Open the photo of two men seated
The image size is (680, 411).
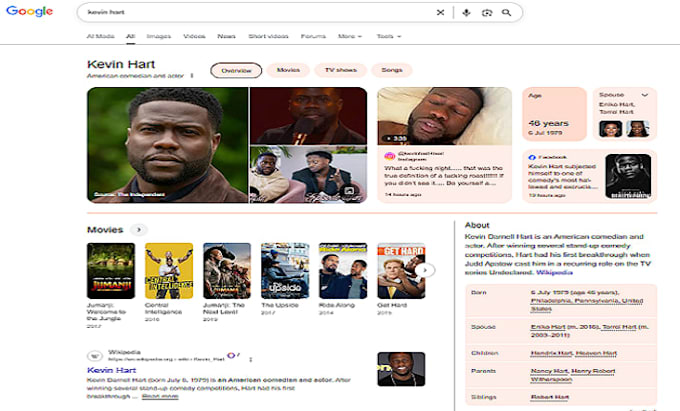pos(308,174)
